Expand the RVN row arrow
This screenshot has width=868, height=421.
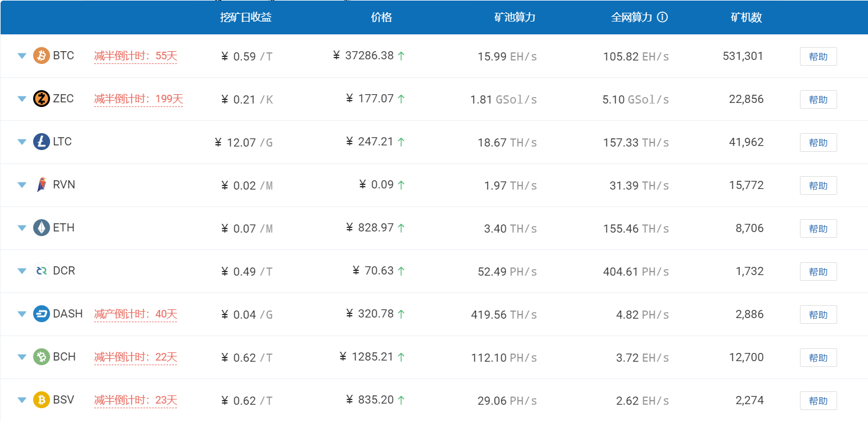(22, 185)
